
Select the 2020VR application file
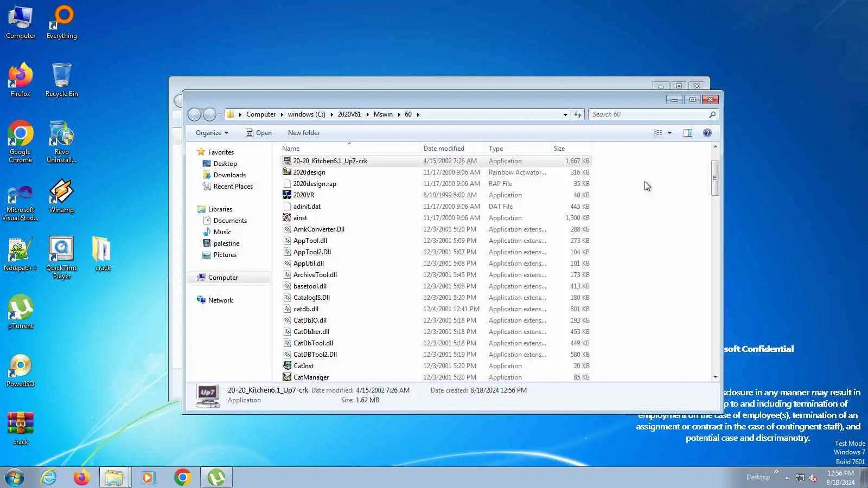436,195
